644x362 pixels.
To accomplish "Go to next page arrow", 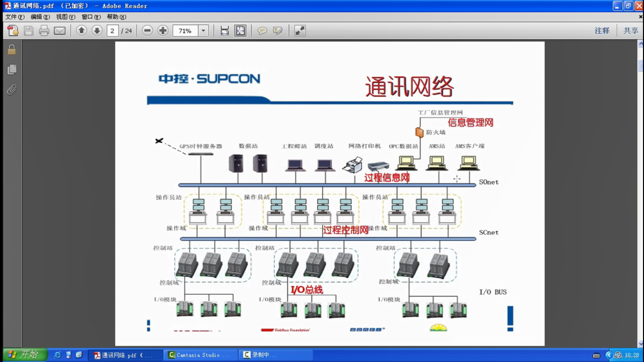I will click(x=97, y=31).
